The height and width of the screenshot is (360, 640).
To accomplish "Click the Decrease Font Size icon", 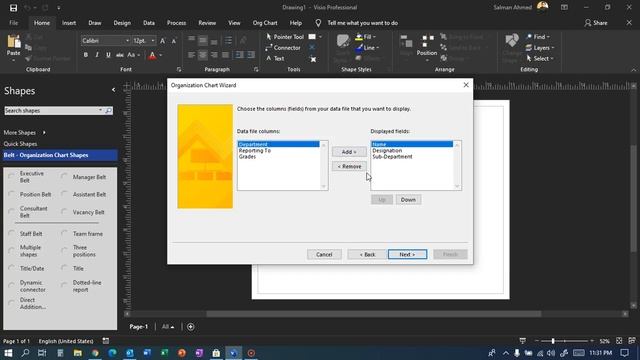I will tap(173, 41).
